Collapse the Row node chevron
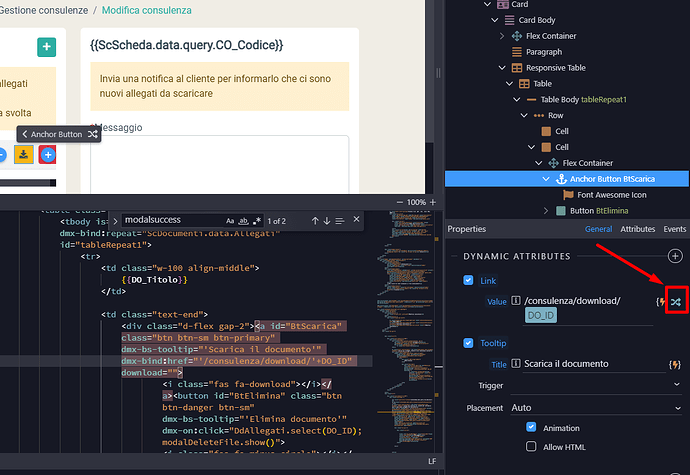The height and width of the screenshot is (475, 690). click(524, 115)
